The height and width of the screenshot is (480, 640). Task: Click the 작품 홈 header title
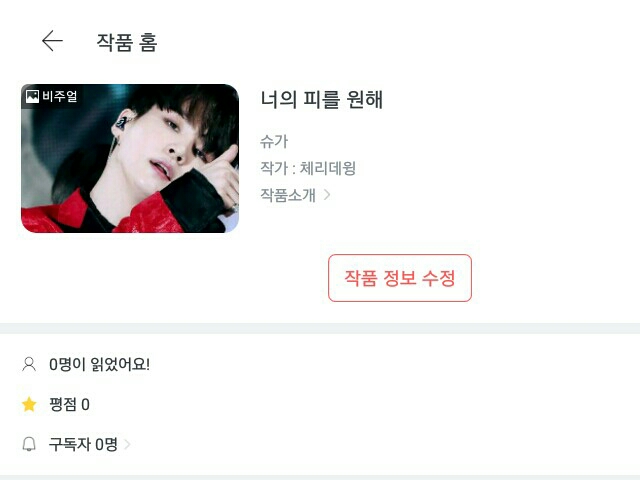pyautogui.click(x=127, y=42)
